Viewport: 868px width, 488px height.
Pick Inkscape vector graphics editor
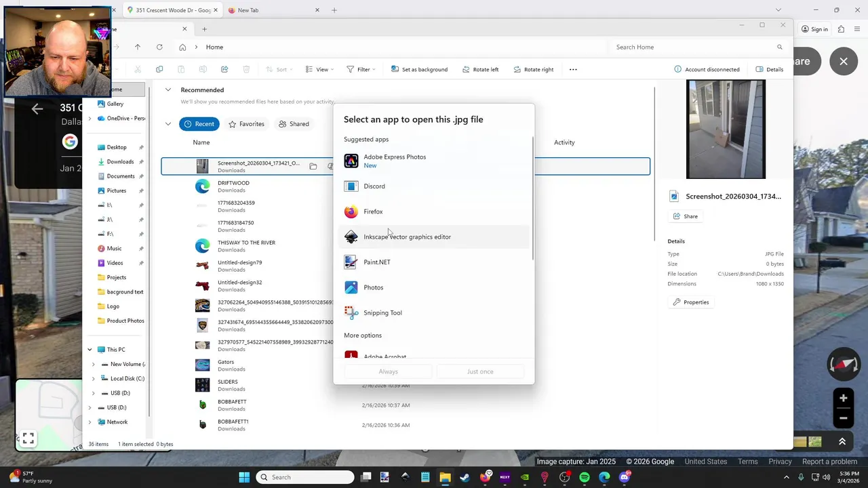(434, 237)
